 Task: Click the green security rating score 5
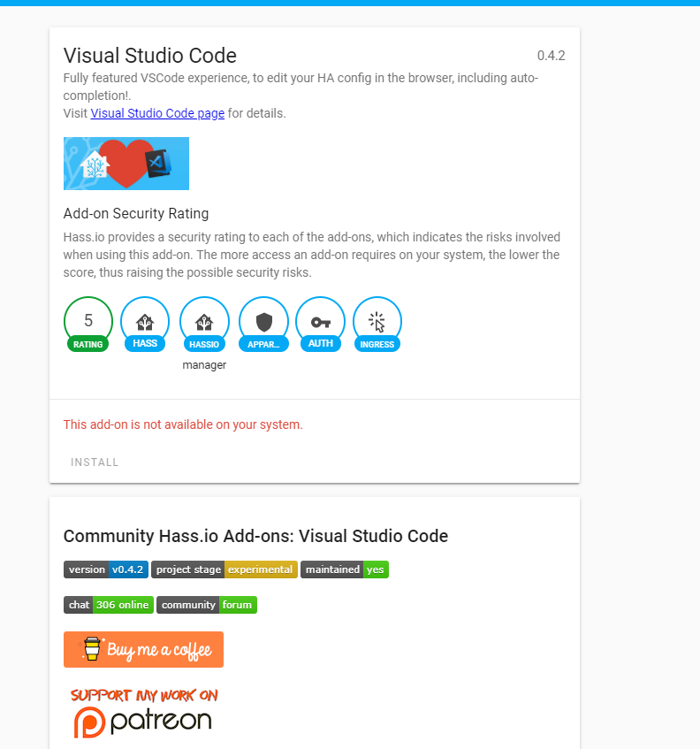87,321
